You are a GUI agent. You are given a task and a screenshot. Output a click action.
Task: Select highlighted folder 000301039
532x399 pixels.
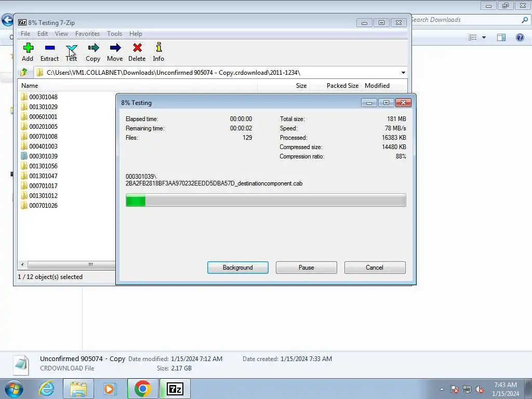click(43, 156)
